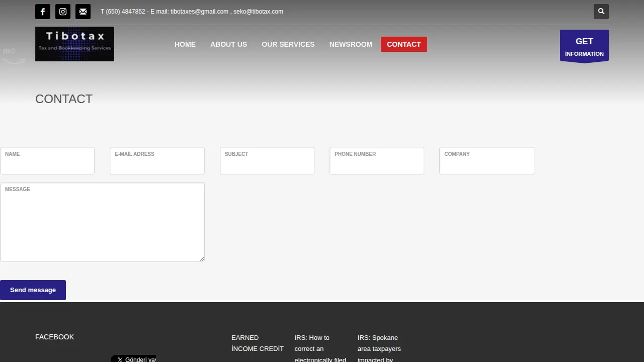
Task: Open the OUR SERVICES menu item
Action: [x=288, y=44]
